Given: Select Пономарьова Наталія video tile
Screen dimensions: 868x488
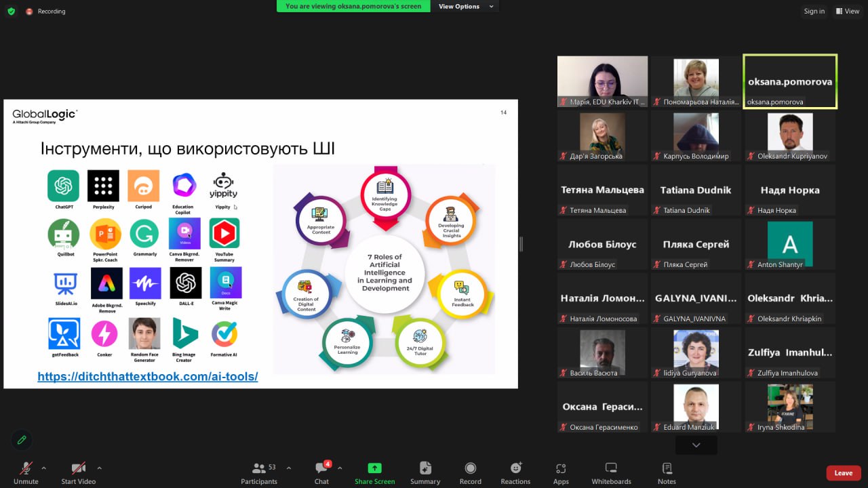Looking at the screenshot, I should (x=696, y=81).
